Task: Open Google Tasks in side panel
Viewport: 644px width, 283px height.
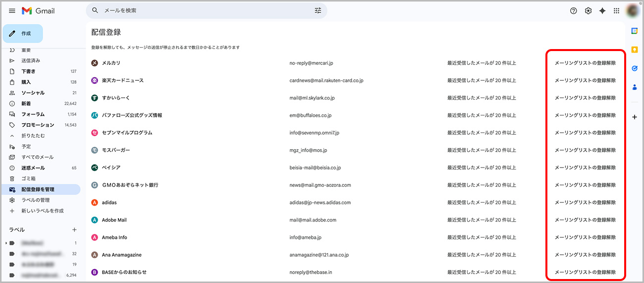Action: pos(635,68)
